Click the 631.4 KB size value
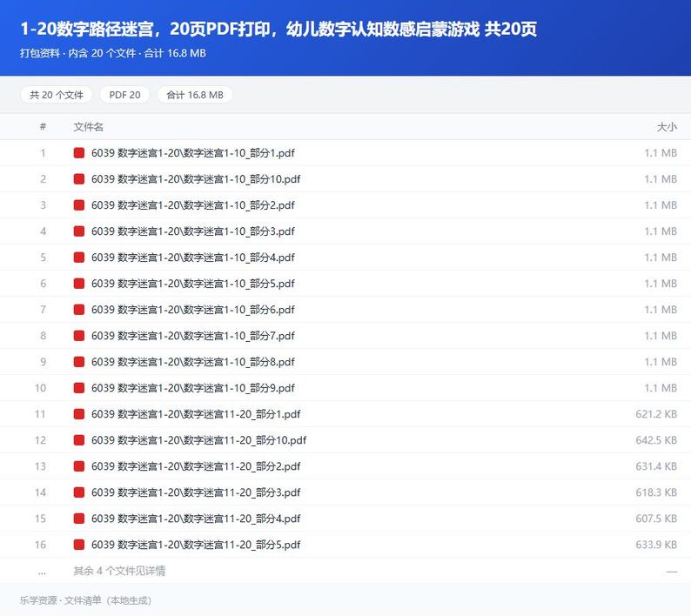The image size is (691, 616). tap(656, 466)
